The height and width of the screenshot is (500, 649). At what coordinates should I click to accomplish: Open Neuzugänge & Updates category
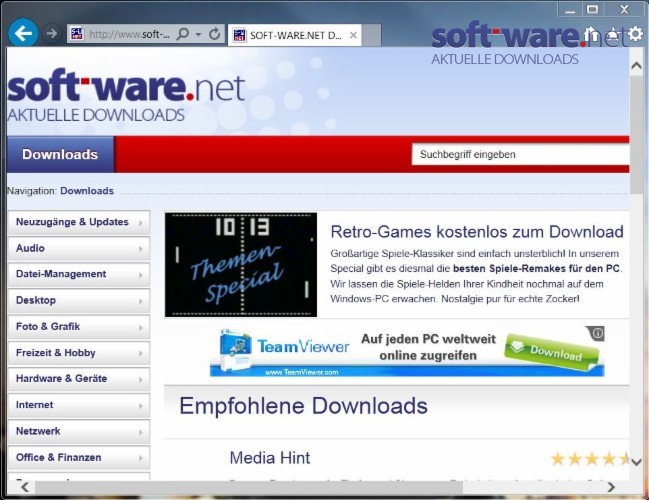pyautogui.click(x=79, y=222)
